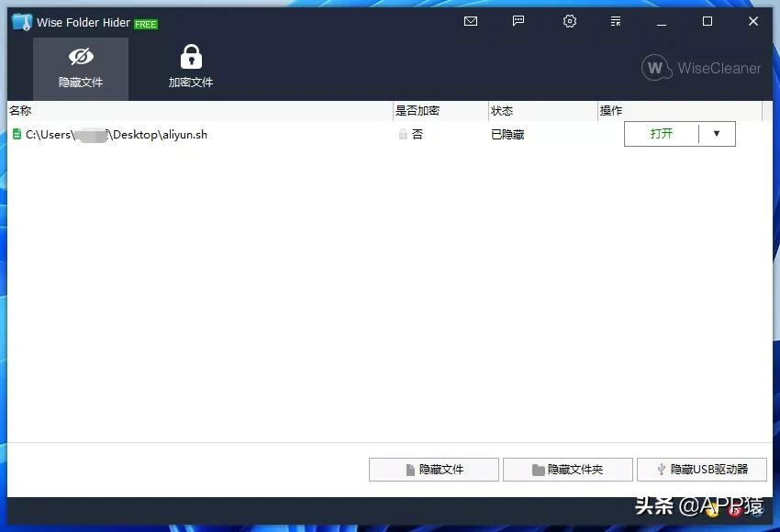Click the green file icon beside aliyun.sh
This screenshot has height=532, width=780.
click(x=17, y=134)
